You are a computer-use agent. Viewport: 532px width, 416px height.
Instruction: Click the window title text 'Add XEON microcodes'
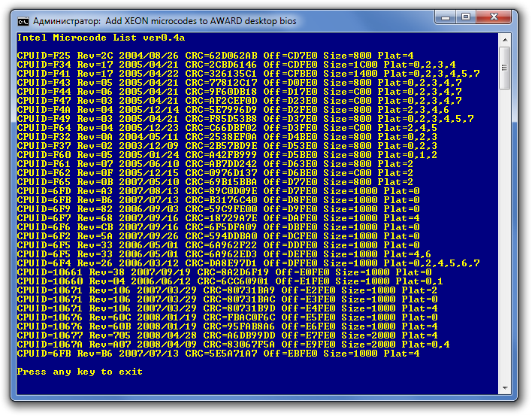click(152, 21)
